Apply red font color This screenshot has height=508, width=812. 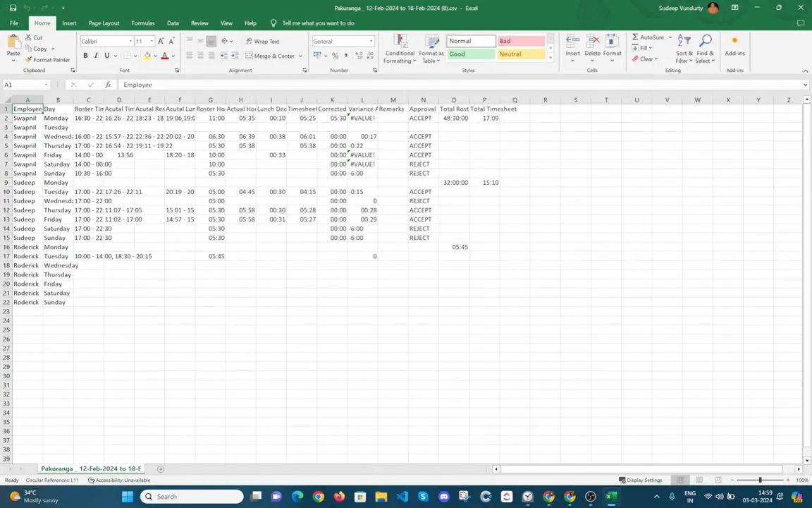165,56
